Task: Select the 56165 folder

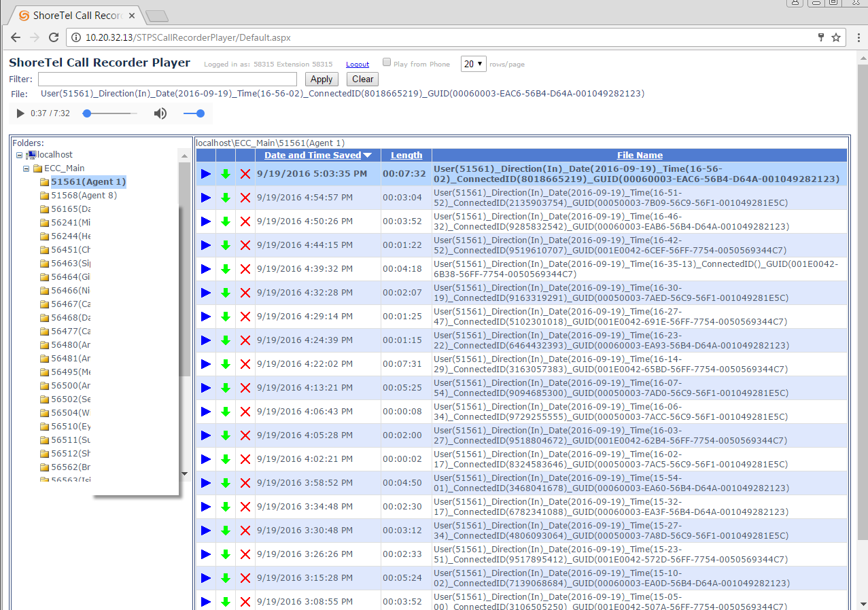Action: 71,209
